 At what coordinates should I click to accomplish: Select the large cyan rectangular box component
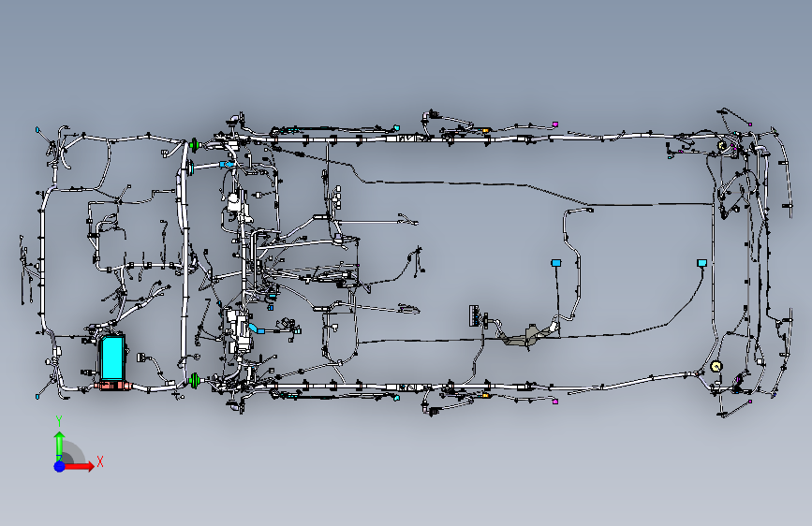[111, 358]
